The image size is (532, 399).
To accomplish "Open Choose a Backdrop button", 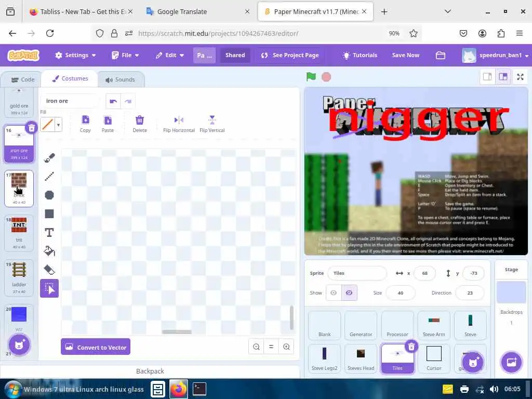I will [511, 362].
